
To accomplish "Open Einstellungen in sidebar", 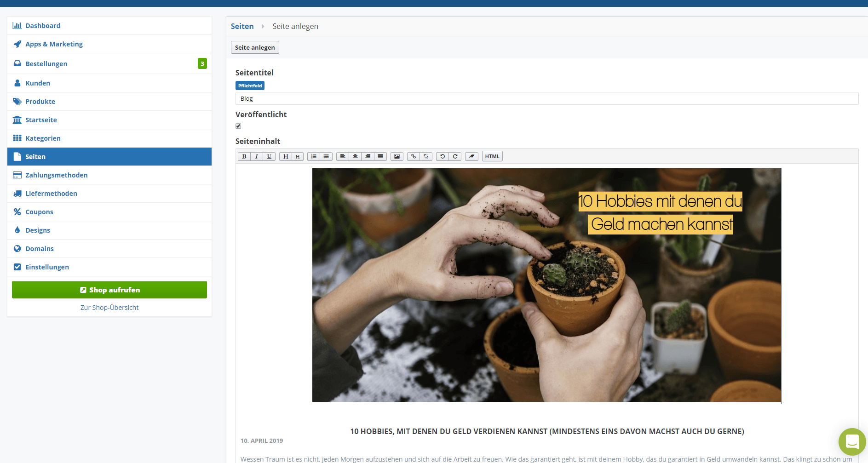I will (x=109, y=267).
